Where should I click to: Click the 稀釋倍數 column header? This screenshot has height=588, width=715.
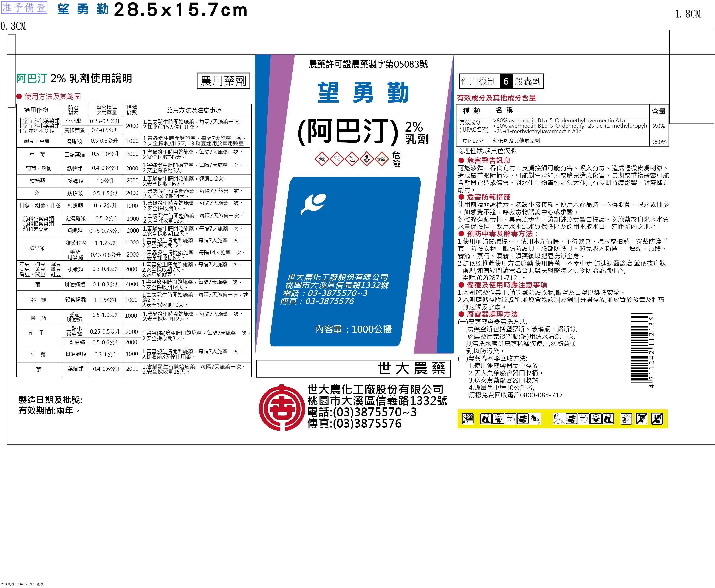click(x=132, y=110)
